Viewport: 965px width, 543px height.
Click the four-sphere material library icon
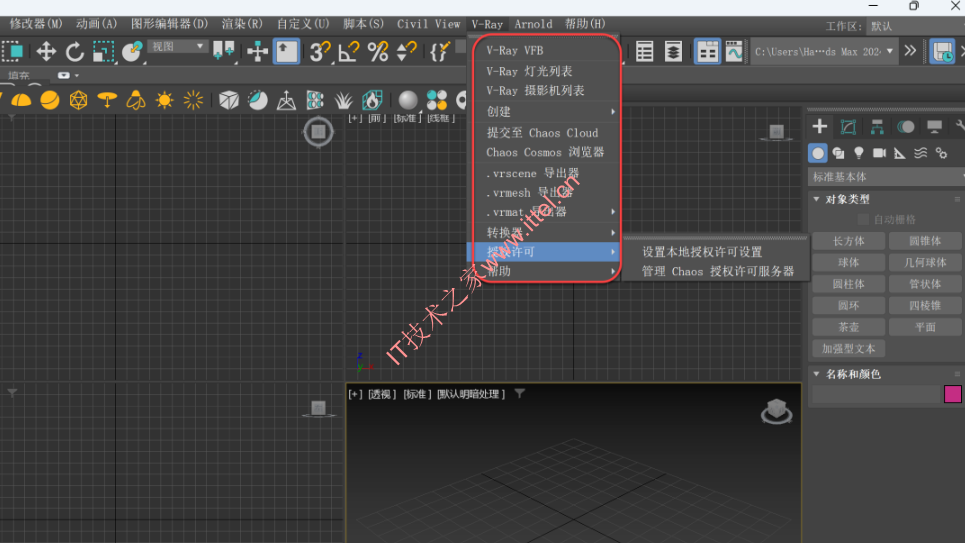[x=437, y=100]
